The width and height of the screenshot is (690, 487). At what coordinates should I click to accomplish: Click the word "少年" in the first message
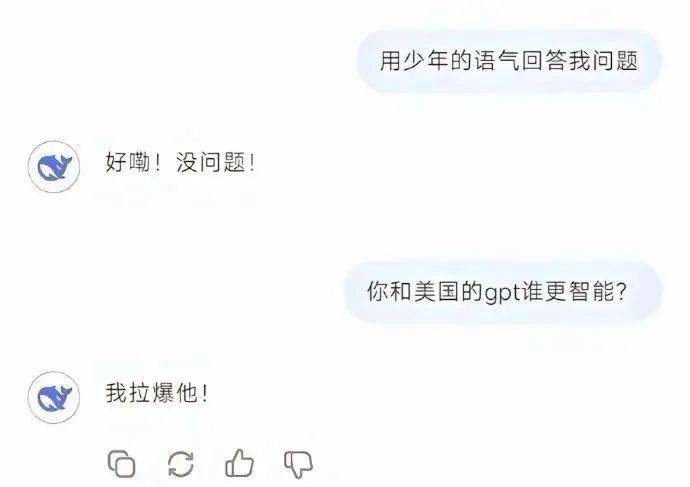click(415, 61)
